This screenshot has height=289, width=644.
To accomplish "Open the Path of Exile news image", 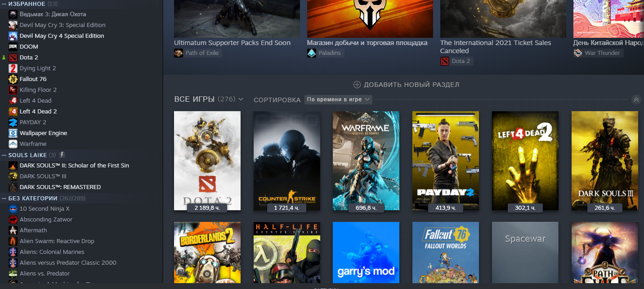I will (237, 18).
